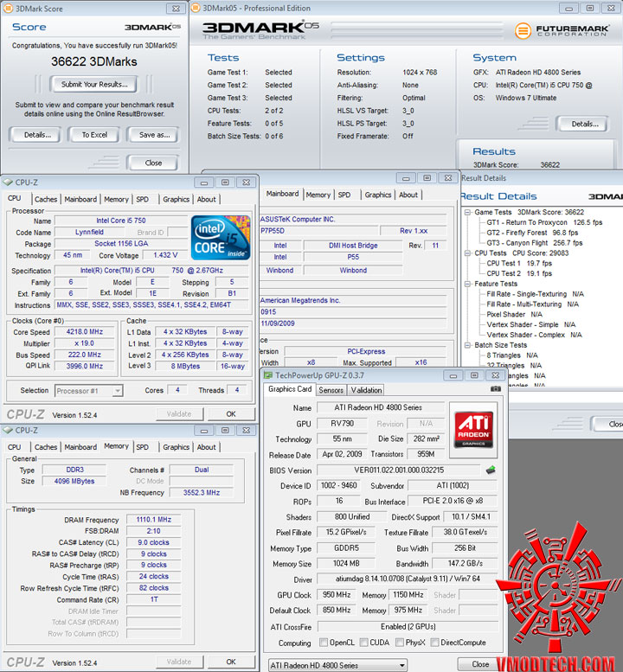Open SPD tab in top CPU-Z window
This screenshot has height=672, width=623.
(x=143, y=199)
